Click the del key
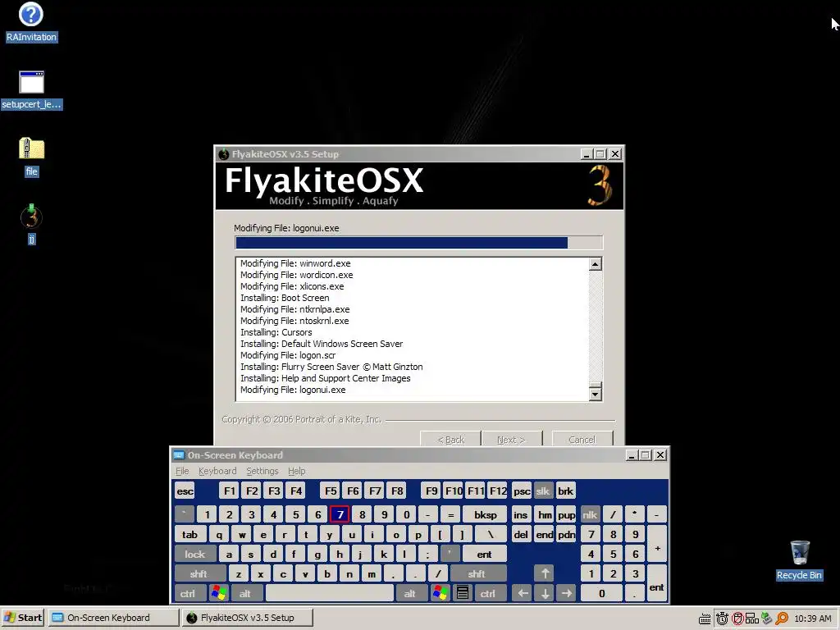Screen dimensions: 840x630 tap(521, 534)
